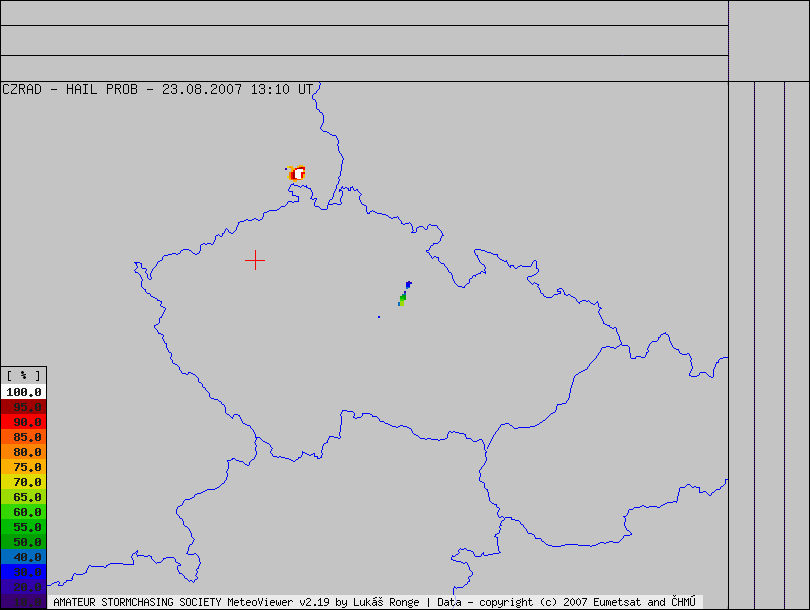Pick the 20.0 indigo legend swatch
Screen dimensions: 810x610
point(23,587)
